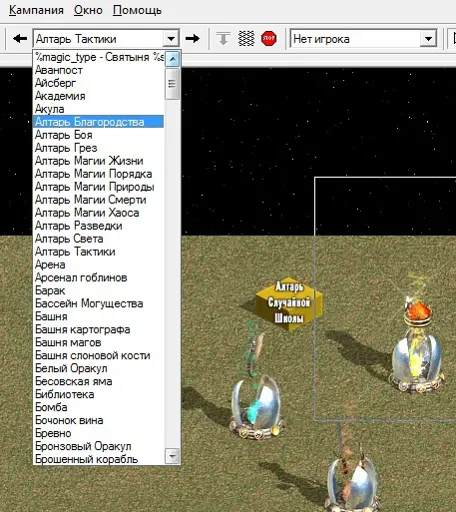Click the red STOP sign icon
456x512 pixels.
[269, 39]
